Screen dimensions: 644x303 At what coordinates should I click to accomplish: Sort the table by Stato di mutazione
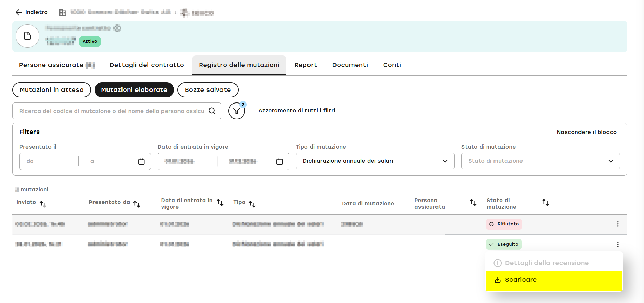[x=546, y=202]
